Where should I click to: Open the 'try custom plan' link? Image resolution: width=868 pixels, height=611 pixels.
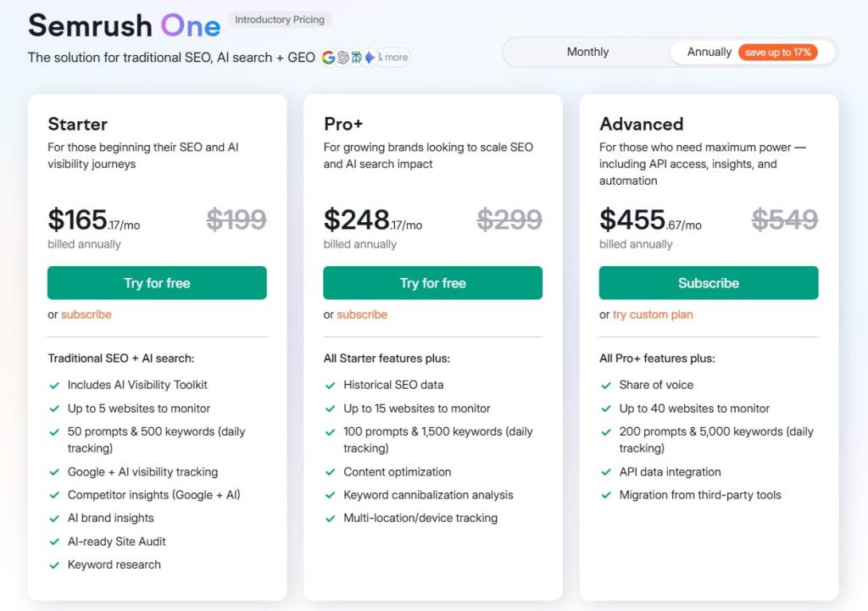pos(653,314)
